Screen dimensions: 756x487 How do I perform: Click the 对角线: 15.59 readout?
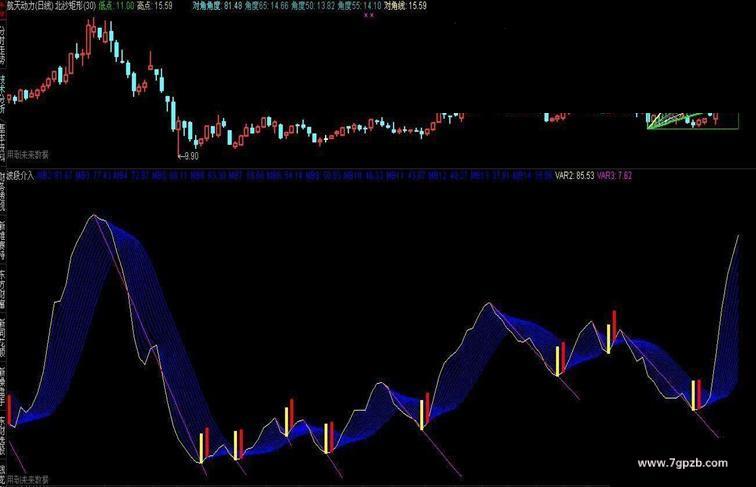click(405, 6)
